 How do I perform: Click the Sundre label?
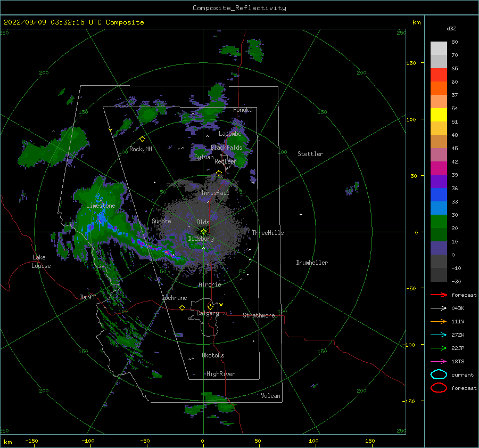click(162, 221)
